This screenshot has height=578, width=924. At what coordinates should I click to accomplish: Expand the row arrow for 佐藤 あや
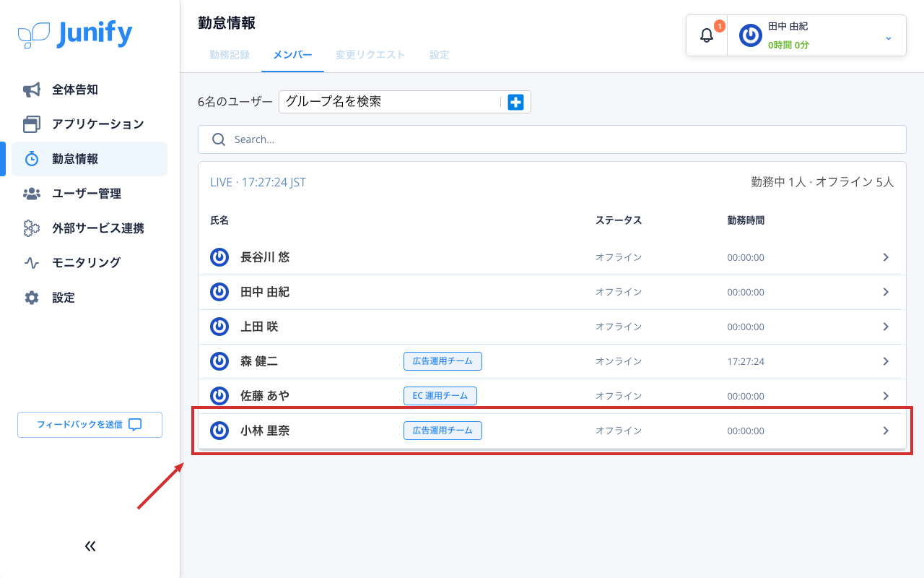coord(886,396)
